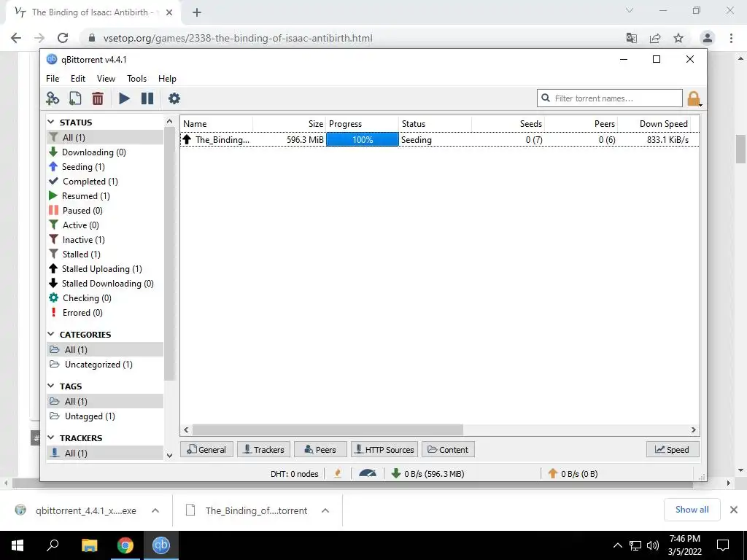The image size is (747, 560).
Task: Click the orange lock UI icon
Action: point(694,98)
